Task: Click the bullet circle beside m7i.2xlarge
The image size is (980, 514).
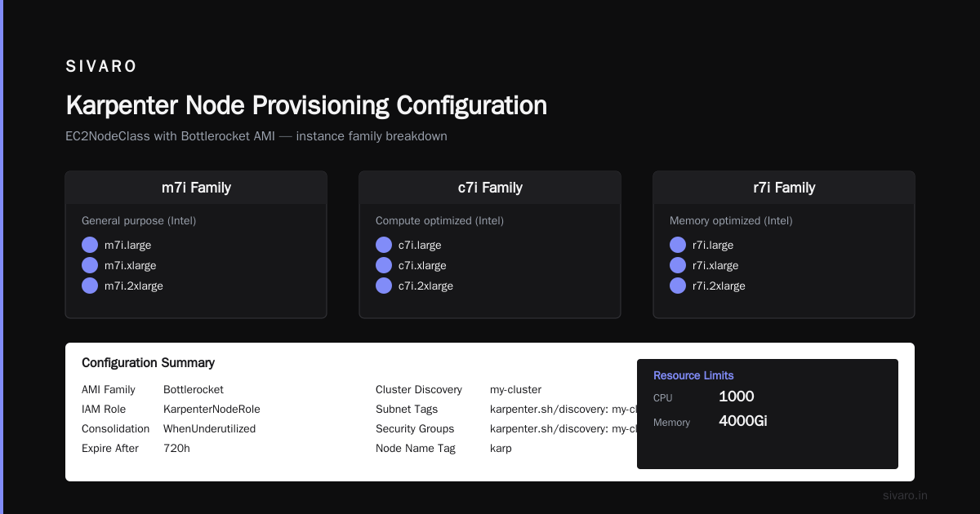Action: tap(90, 286)
